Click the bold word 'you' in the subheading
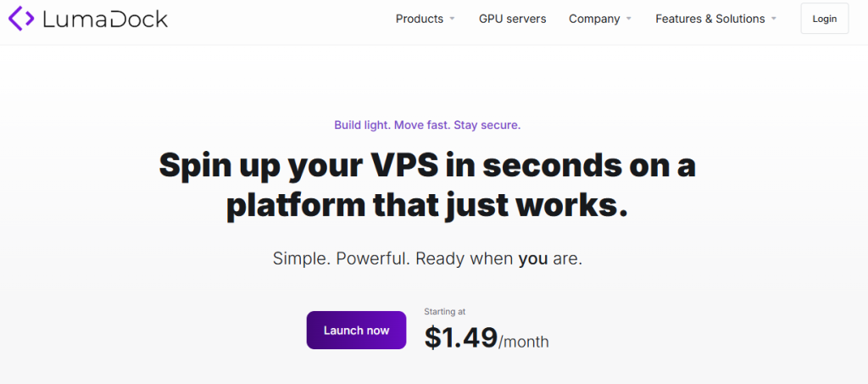The height and width of the screenshot is (384, 868). click(533, 259)
